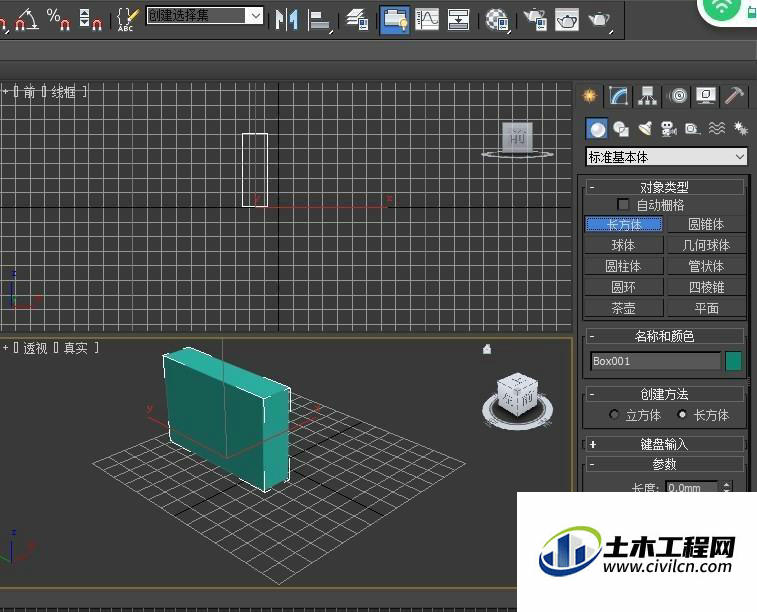
Task: Toggle the Spinner Snap tool
Action: click(90, 19)
